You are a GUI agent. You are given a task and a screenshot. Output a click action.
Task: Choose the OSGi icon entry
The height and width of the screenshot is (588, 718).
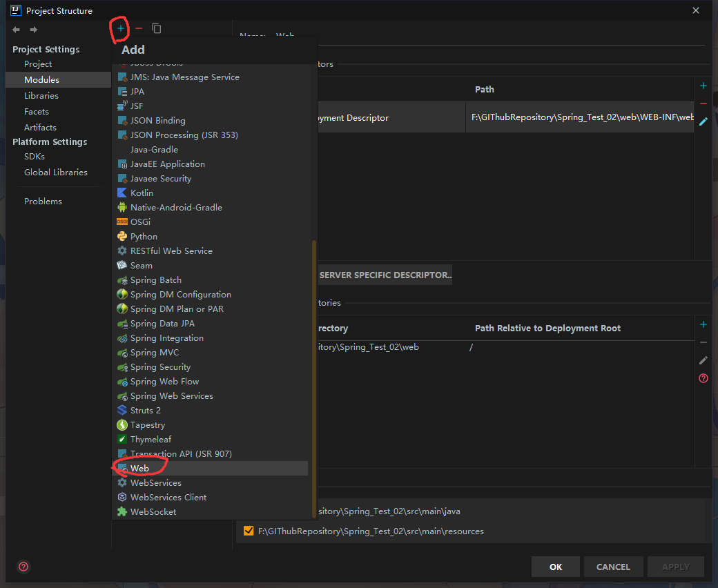click(x=122, y=222)
